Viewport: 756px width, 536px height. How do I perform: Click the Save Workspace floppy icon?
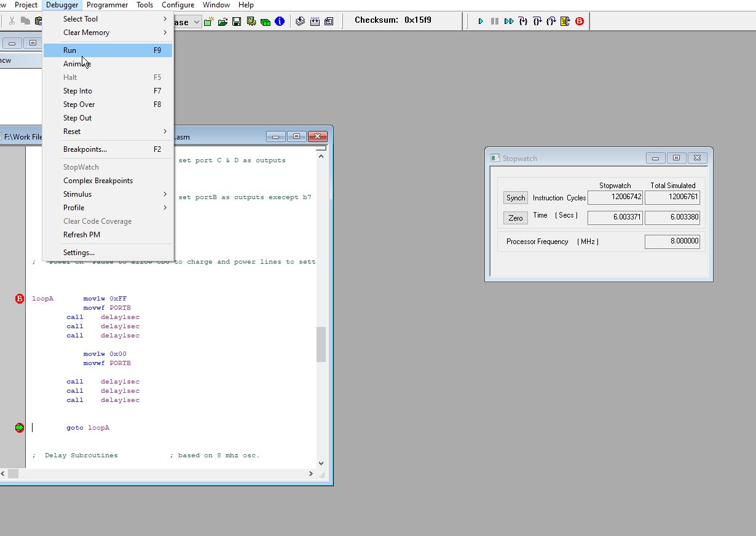[237, 22]
